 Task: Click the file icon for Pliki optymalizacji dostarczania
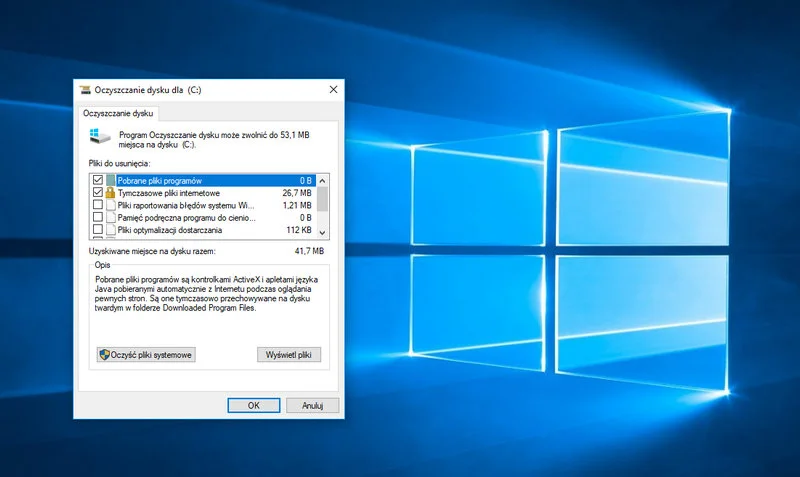click(111, 230)
